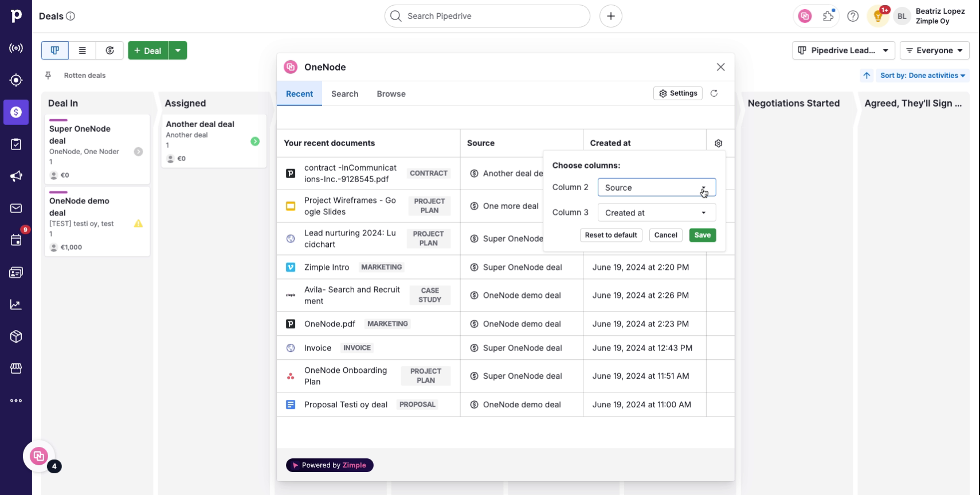Click Cancel in Choose columns

click(665, 235)
